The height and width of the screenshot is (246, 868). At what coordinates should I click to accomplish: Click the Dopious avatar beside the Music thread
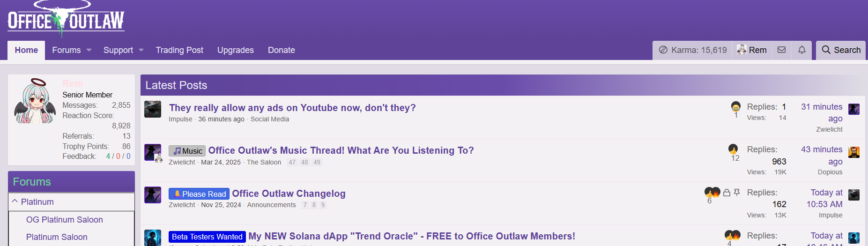(854, 152)
